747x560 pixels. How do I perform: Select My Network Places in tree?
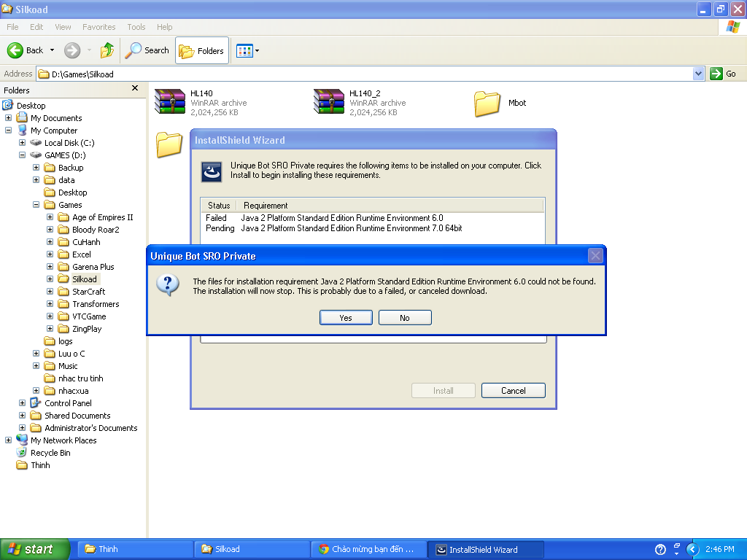[x=63, y=440]
